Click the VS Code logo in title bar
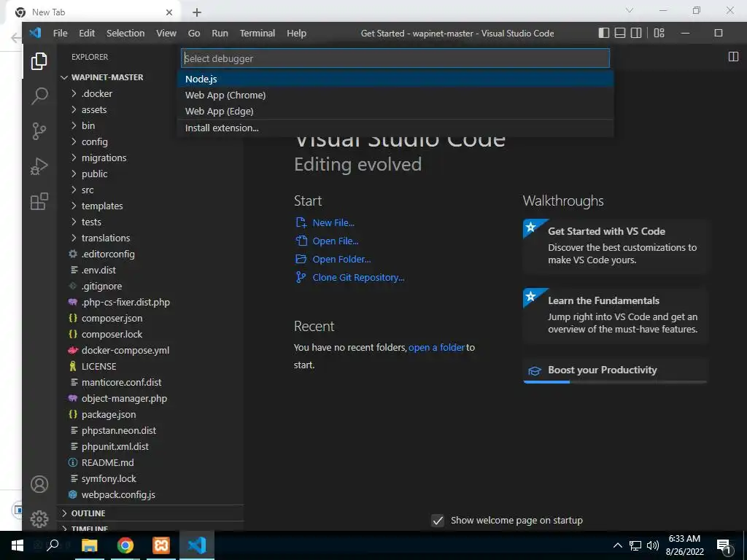 [x=35, y=33]
